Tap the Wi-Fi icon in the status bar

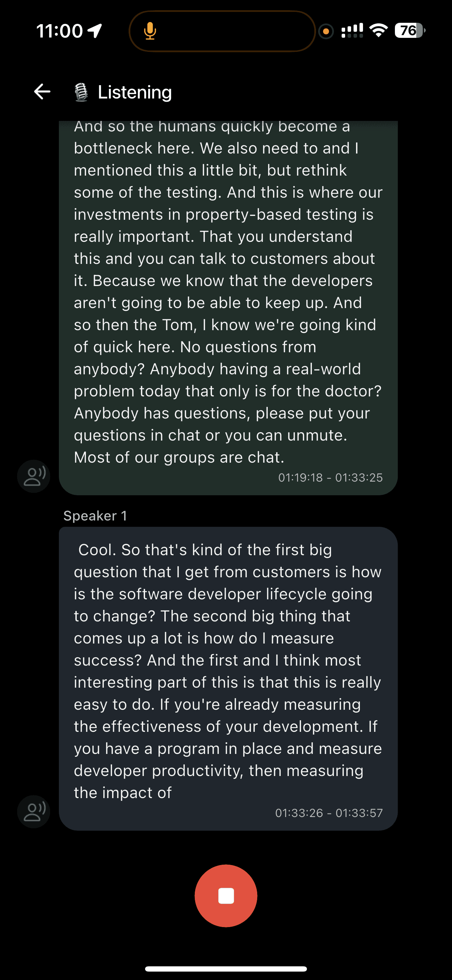378,30
